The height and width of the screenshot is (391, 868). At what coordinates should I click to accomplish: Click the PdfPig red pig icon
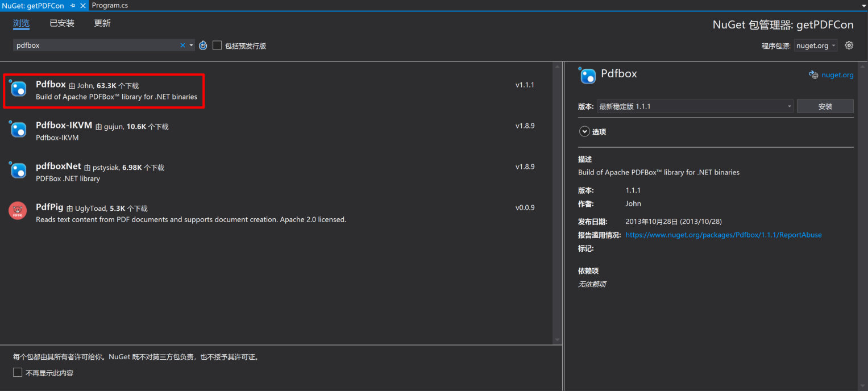[18, 211]
